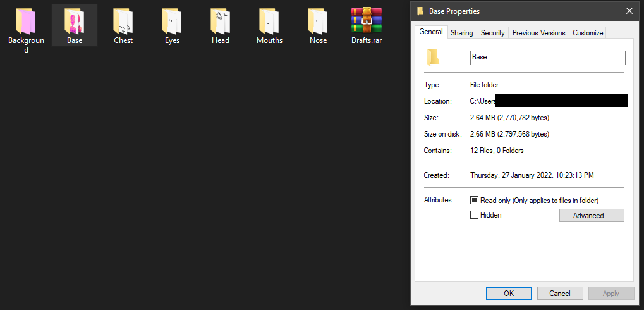Click the 'Base Properties' title bar text
This screenshot has width=644, height=310.
tap(454, 11)
